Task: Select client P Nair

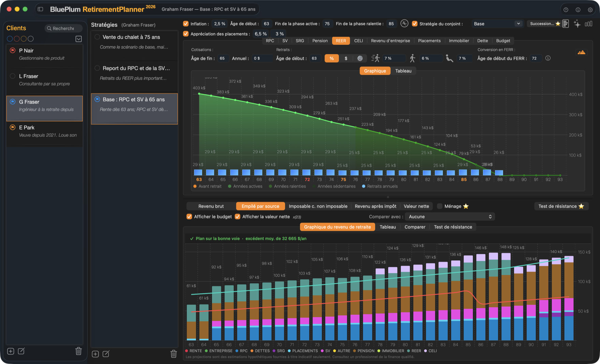Action: [x=45, y=54]
